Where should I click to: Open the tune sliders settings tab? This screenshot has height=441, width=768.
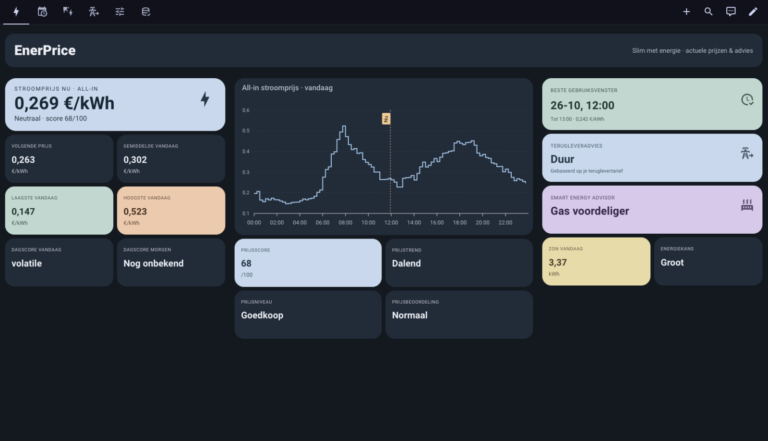120,11
